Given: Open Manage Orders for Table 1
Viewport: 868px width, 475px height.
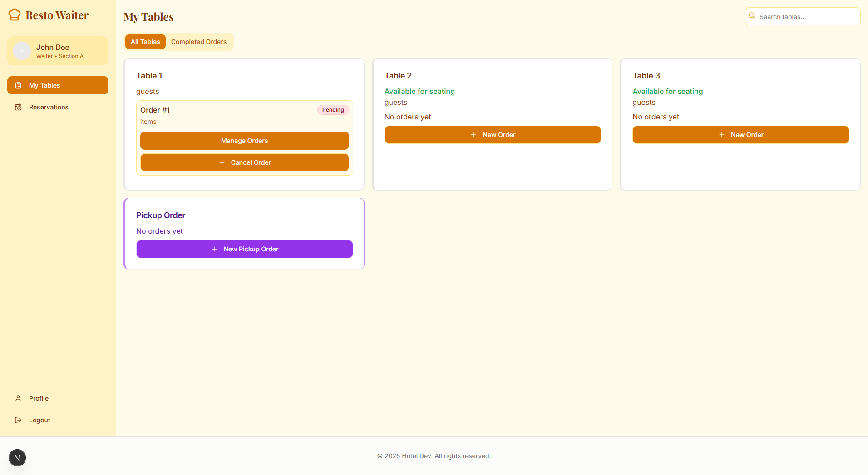Looking at the screenshot, I should point(244,140).
